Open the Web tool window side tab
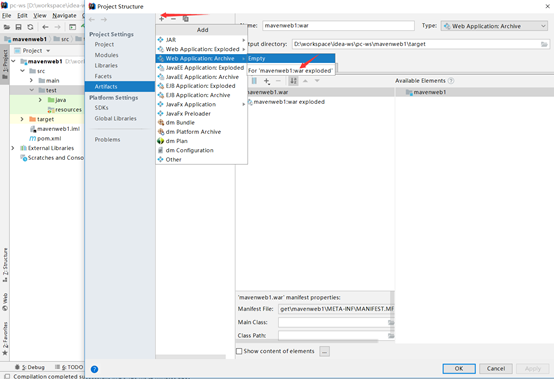The width and height of the screenshot is (554, 379). pyautogui.click(x=5, y=302)
